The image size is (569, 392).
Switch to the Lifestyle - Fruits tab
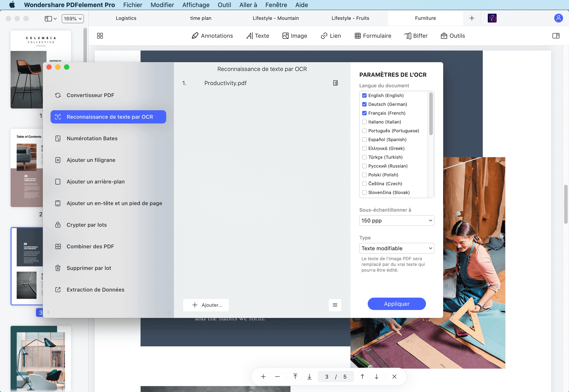(x=350, y=18)
